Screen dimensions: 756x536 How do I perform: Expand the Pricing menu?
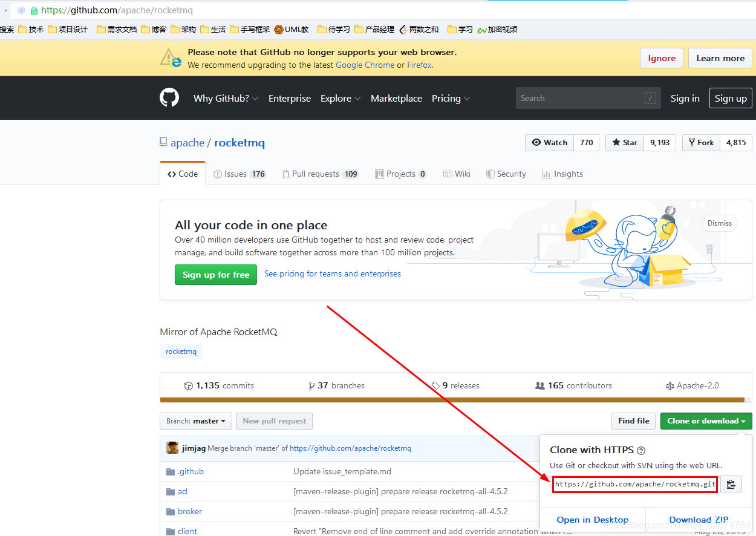pyautogui.click(x=451, y=98)
